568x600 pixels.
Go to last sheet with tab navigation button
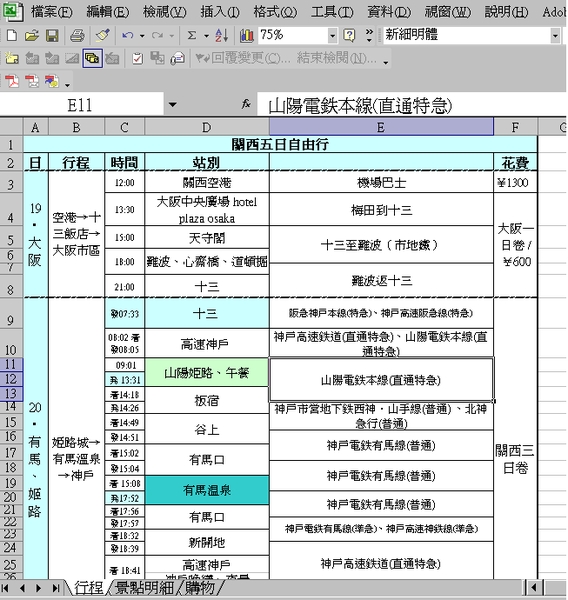55,587
